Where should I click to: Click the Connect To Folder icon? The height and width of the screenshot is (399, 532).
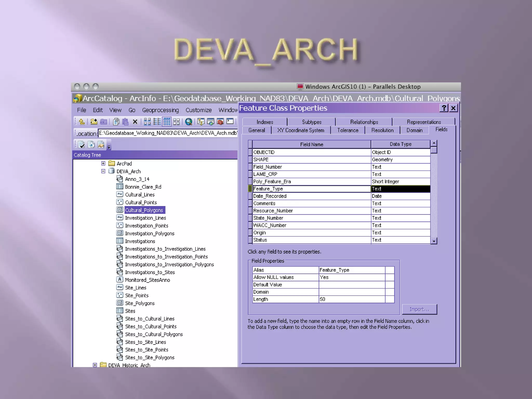[x=94, y=122]
